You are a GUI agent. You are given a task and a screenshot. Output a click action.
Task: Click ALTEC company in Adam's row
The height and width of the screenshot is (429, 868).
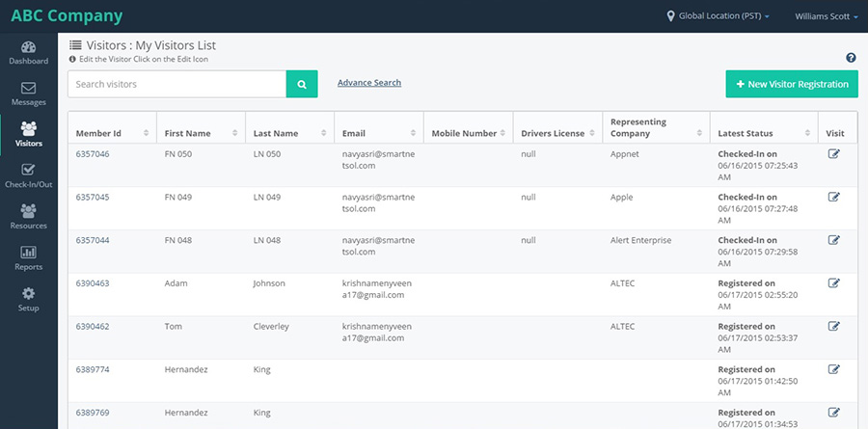(x=622, y=283)
